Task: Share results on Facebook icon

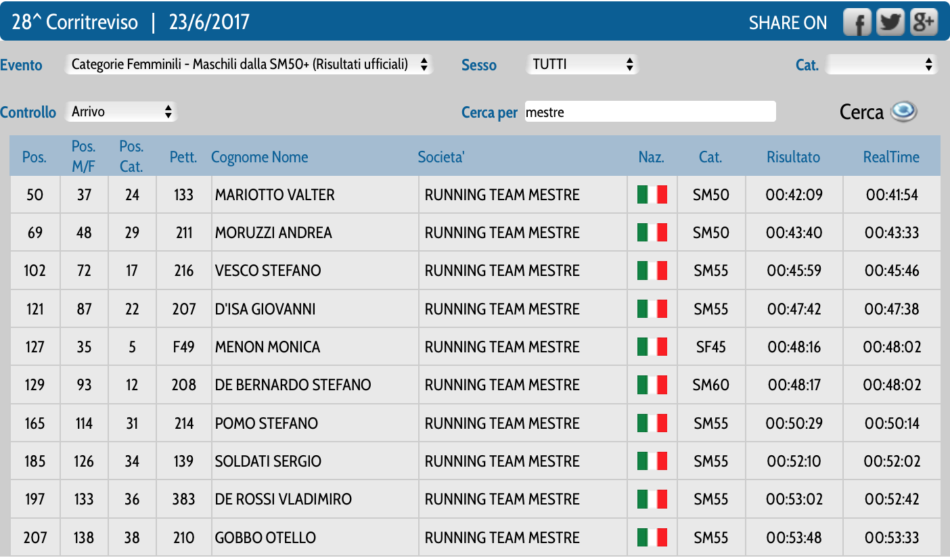Action: pyautogui.click(x=857, y=23)
